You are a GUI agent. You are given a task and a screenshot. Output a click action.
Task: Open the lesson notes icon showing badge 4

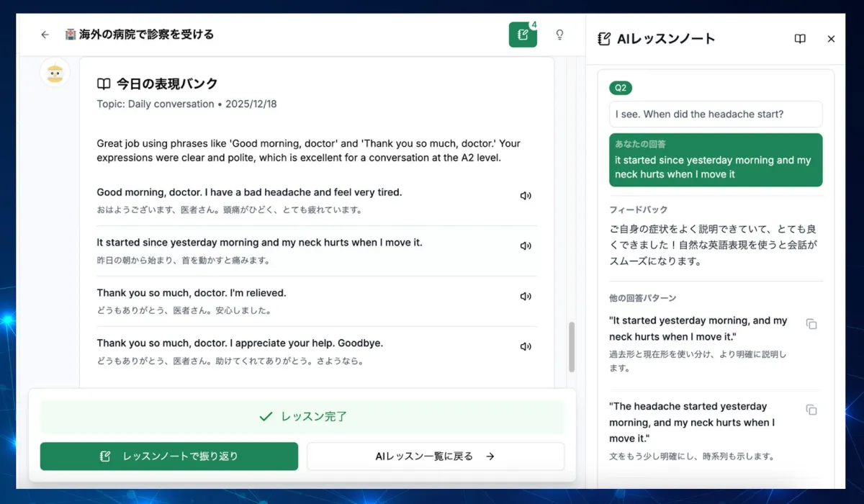point(522,34)
